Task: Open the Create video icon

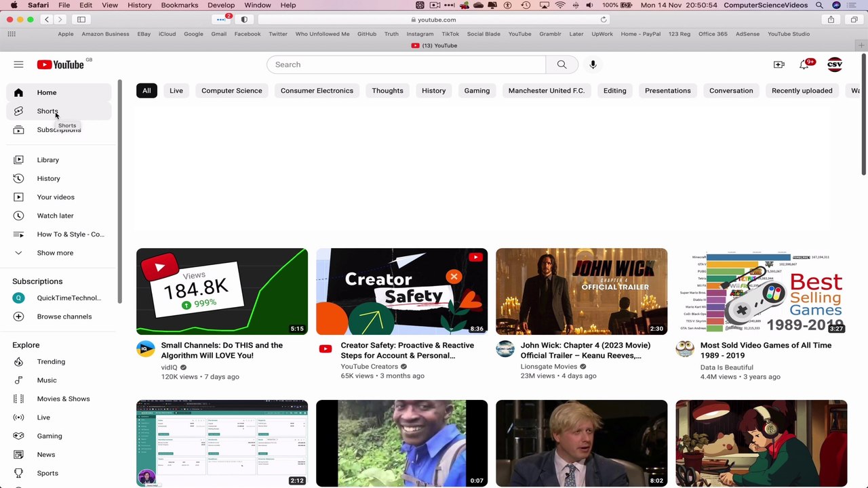Action: tap(778, 64)
